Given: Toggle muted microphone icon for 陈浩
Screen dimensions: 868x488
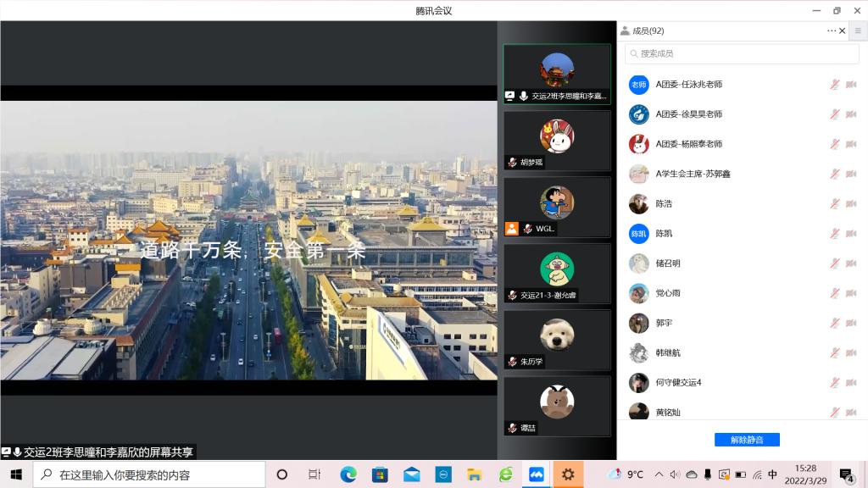Looking at the screenshot, I should coord(835,203).
